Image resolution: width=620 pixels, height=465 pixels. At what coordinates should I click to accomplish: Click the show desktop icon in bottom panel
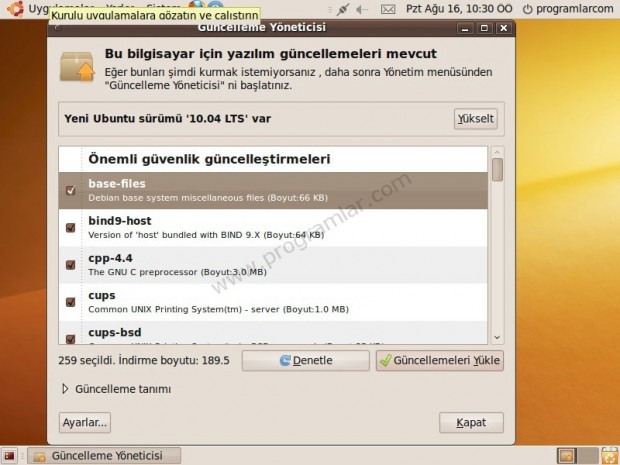point(9,456)
